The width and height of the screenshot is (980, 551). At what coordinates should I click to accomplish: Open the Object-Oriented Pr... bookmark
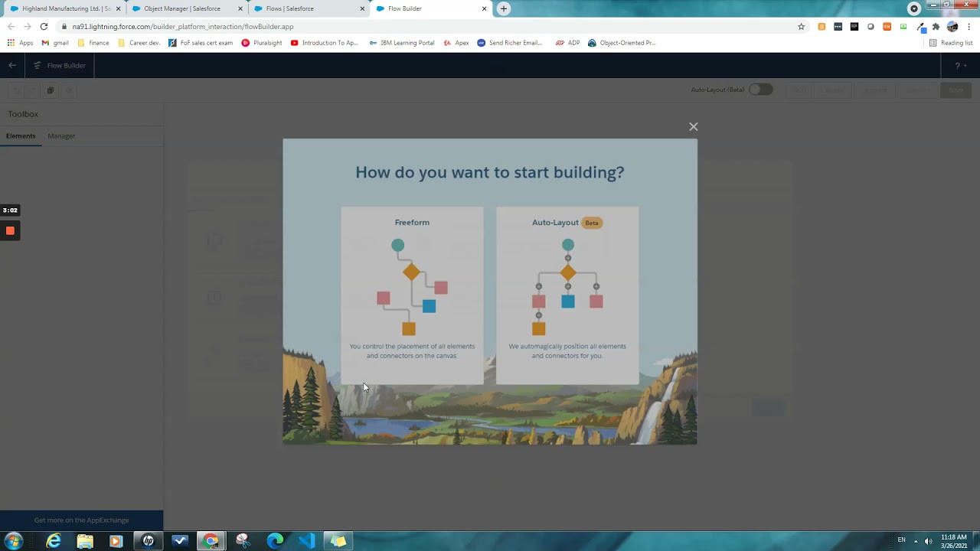click(622, 43)
